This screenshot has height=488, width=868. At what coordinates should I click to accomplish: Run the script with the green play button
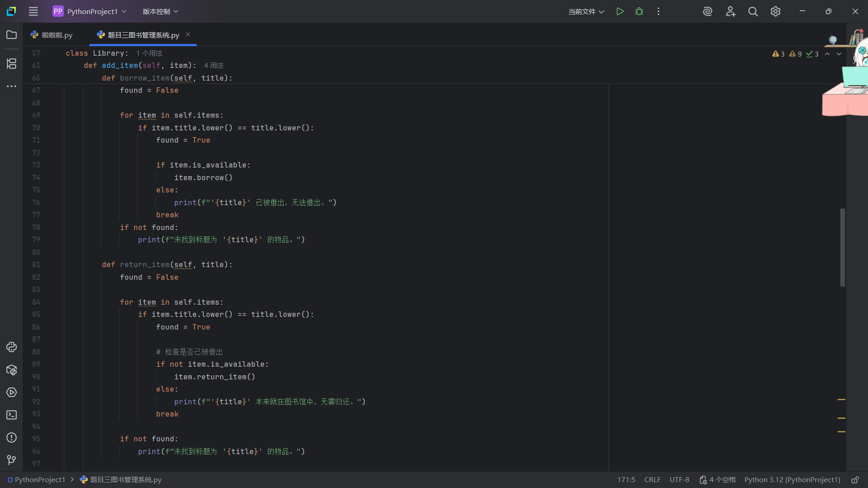coord(620,11)
